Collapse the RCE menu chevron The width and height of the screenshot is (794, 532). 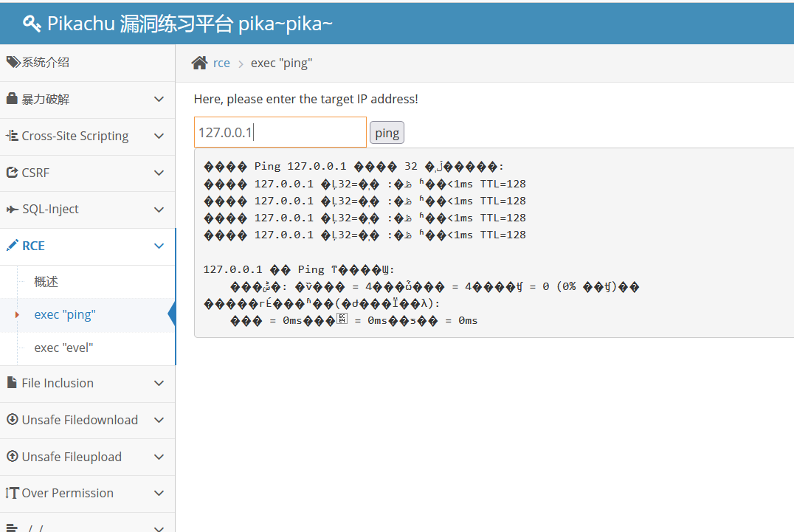(x=159, y=246)
